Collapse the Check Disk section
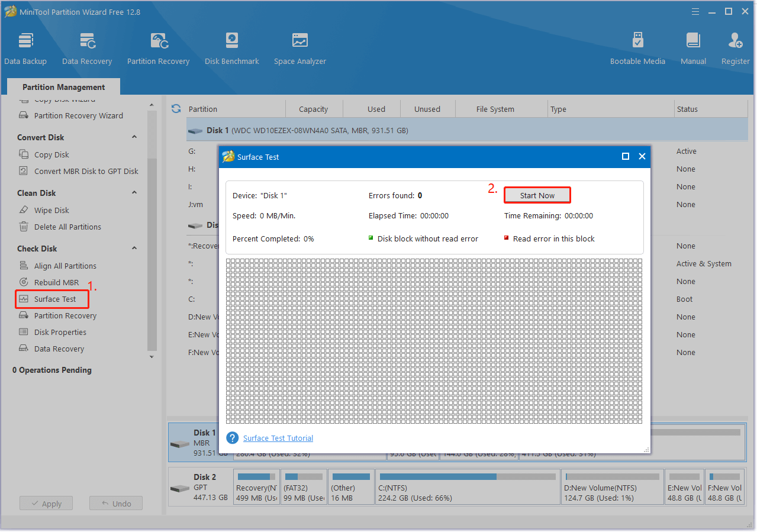This screenshot has width=757, height=532. [x=134, y=248]
